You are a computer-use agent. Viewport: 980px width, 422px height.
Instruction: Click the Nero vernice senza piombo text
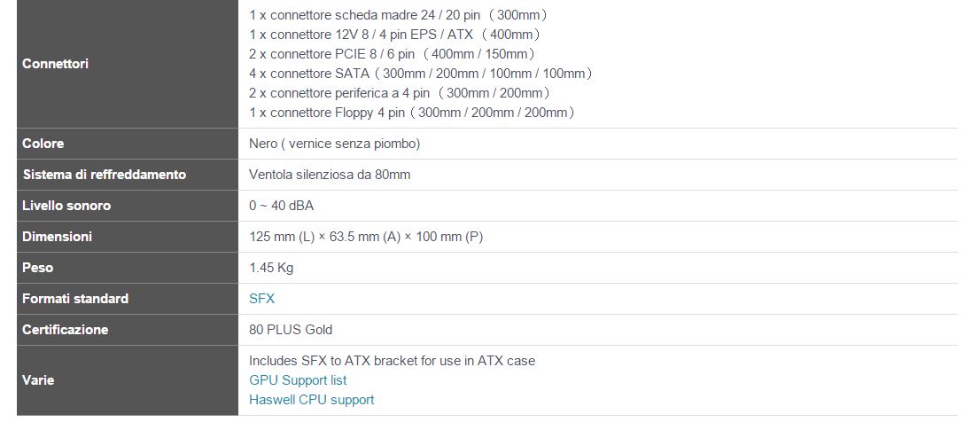point(335,144)
